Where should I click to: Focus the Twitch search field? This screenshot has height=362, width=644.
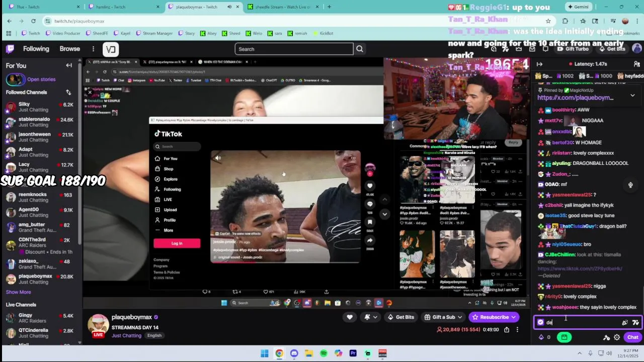(x=294, y=49)
